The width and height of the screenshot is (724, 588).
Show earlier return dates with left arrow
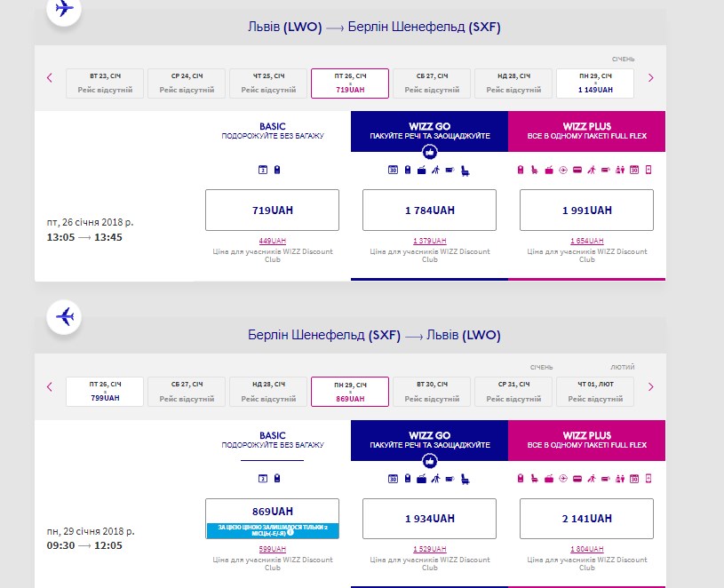(50, 386)
